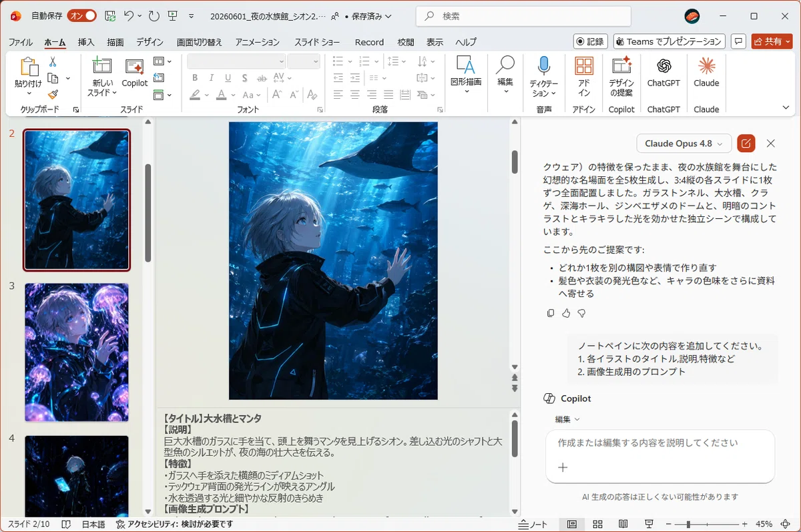This screenshot has height=532, width=801.
Task: Select slide 3 jellyfish thumbnail
Action: [77, 352]
